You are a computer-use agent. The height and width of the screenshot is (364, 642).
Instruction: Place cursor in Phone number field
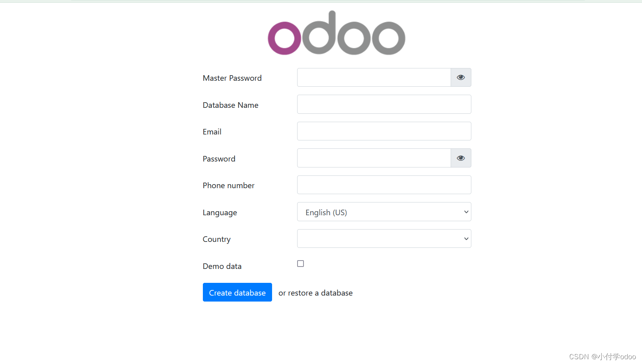coord(383,185)
